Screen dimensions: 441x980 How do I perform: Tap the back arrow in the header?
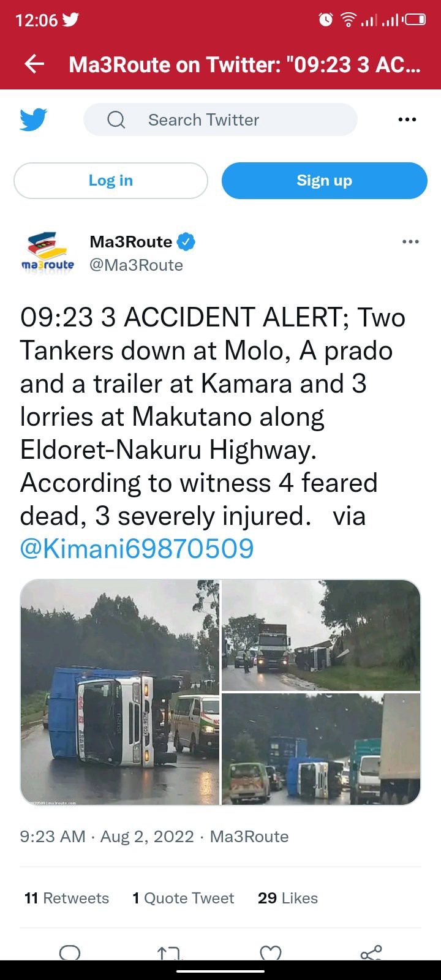(34, 64)
